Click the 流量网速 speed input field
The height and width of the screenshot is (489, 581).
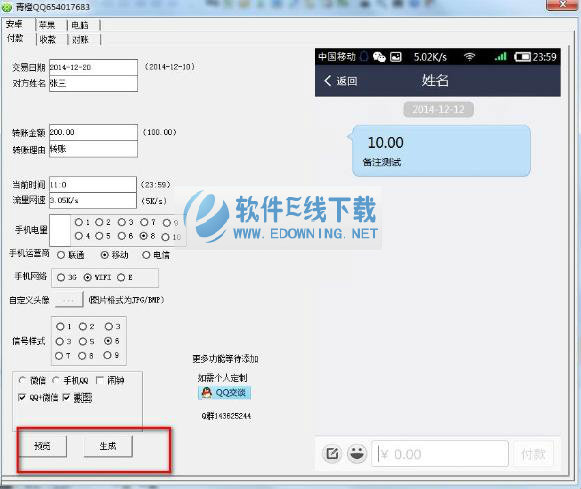[x=93, y=200]
